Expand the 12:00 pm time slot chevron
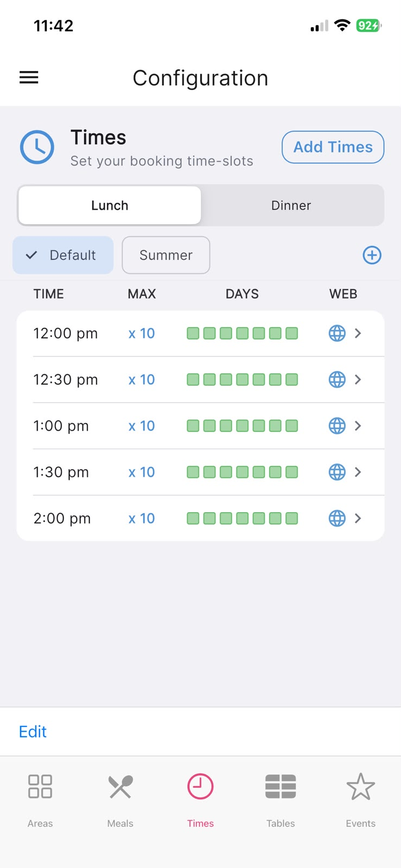This screenshot has width=401, height=868. point(358,333)
